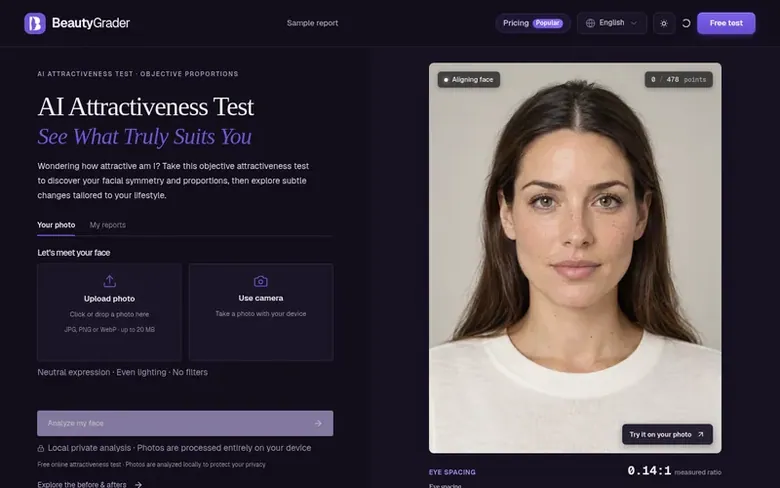Screen dimensions: 780x488
Task: Click the sample face photo preview
Action: point(575,258)
